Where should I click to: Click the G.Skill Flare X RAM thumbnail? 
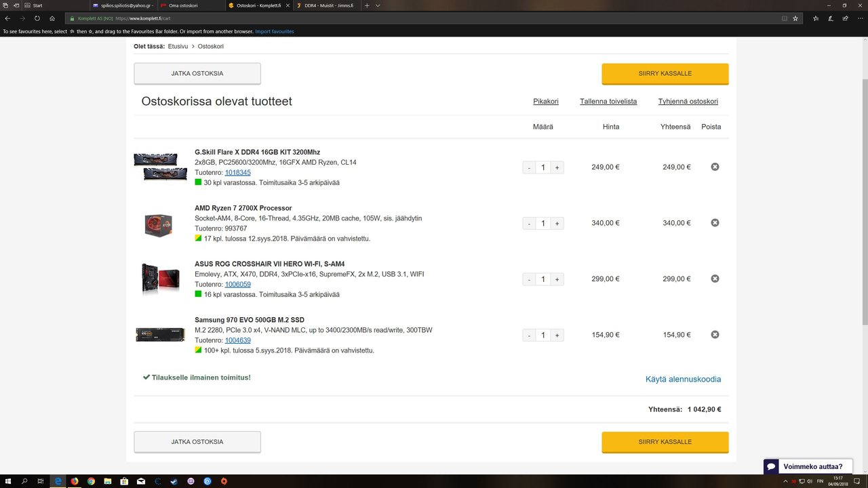click(x=160, y=167)
